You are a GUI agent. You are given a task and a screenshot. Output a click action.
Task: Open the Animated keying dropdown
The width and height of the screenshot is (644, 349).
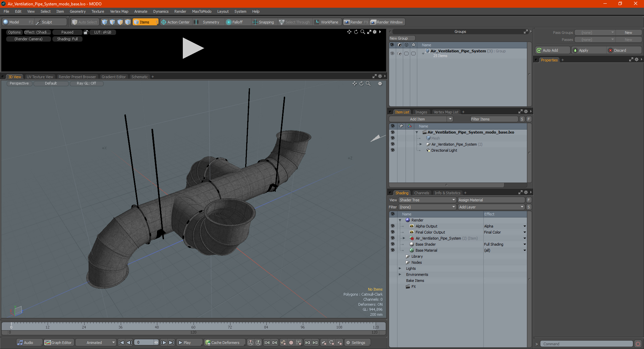click(96, 343)
